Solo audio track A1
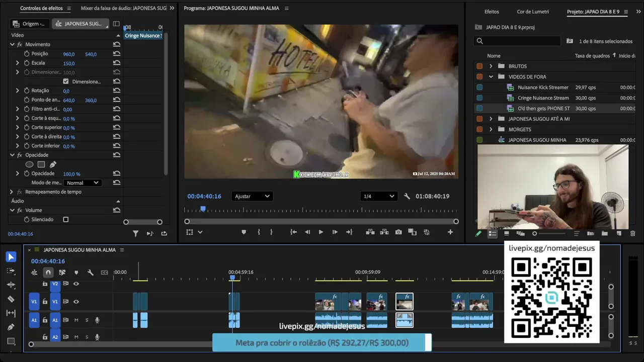The width and height of the screenshot is (644, 362). [87, 320]
